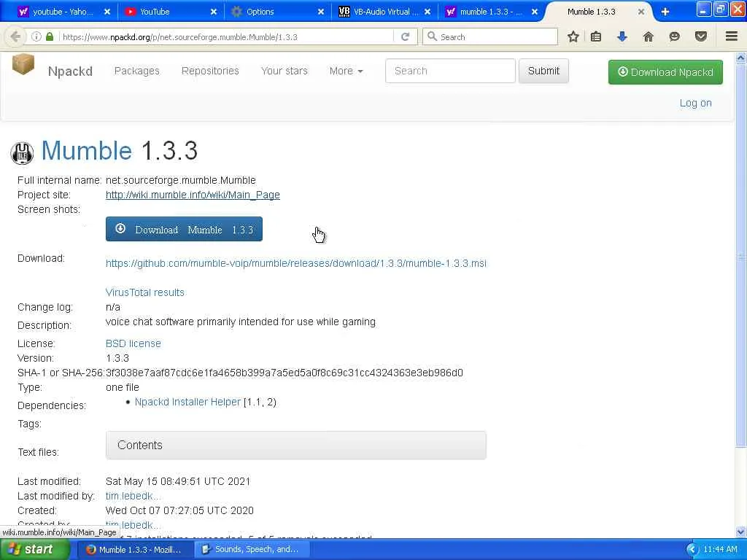Click the Npackd brand link
Viewport: 747px width, 560px height.
coord(70,71)
